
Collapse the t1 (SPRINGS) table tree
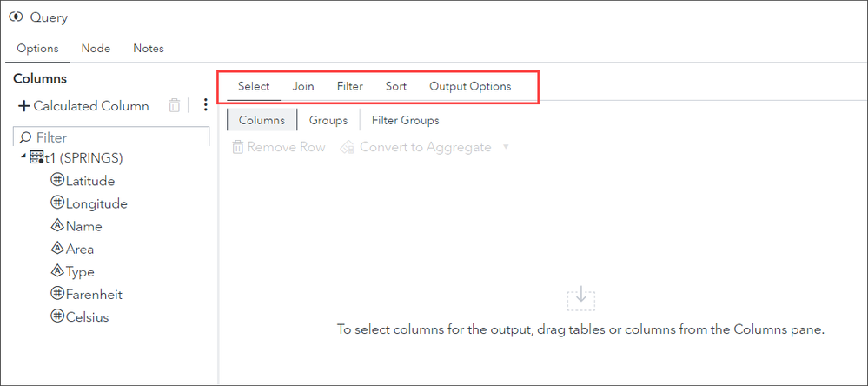tap(22, 157)
